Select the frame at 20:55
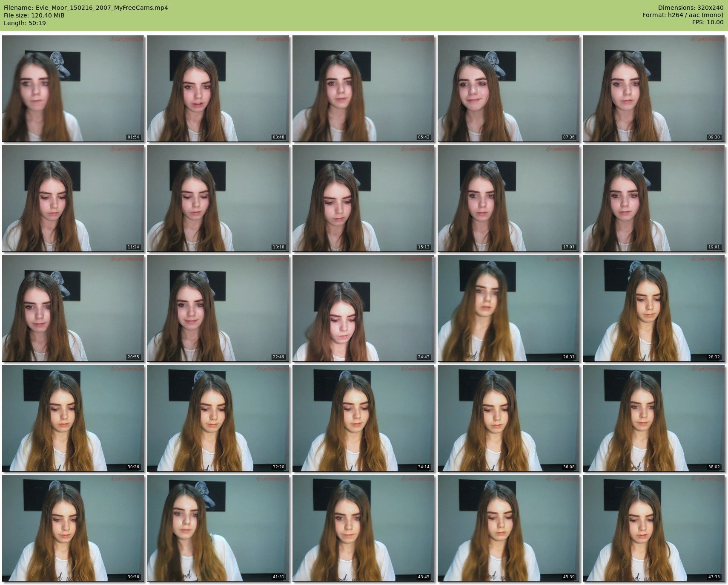Screen dimensions: 728x585 (x=73, y=308)
